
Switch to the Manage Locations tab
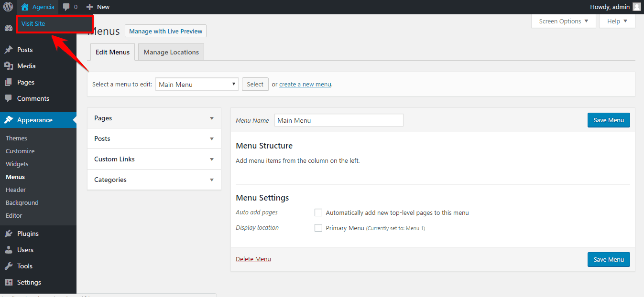pos(171,52)
